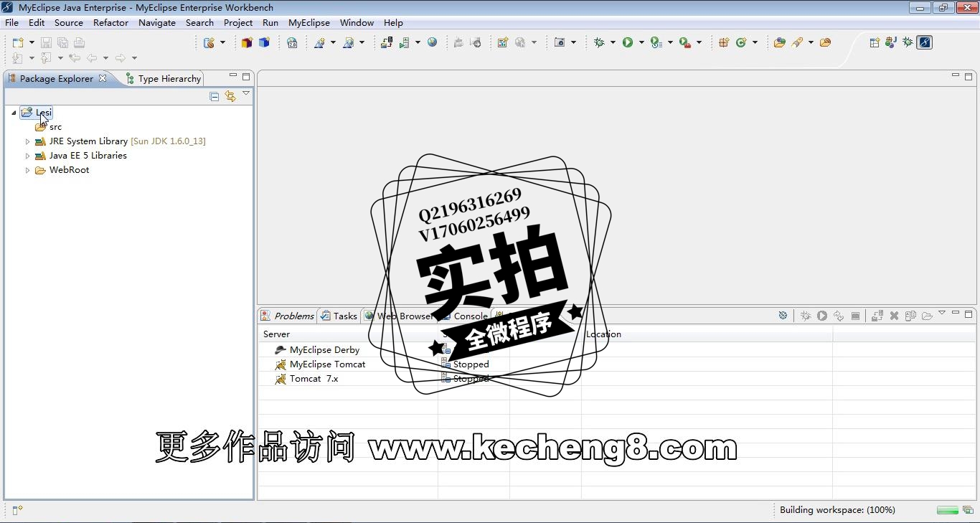Click the Run External Tools toolbox icon
The image size is (980, 523).
click(685, 43)
